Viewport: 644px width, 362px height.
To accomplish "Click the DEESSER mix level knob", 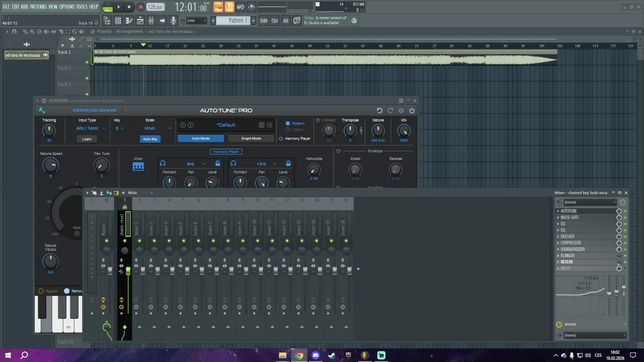I will click(x=619, y=237).
